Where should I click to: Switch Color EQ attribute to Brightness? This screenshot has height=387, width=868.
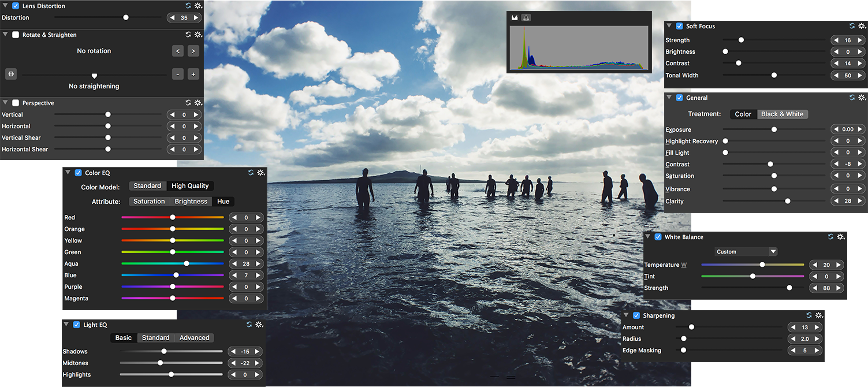tap(191, 202)
